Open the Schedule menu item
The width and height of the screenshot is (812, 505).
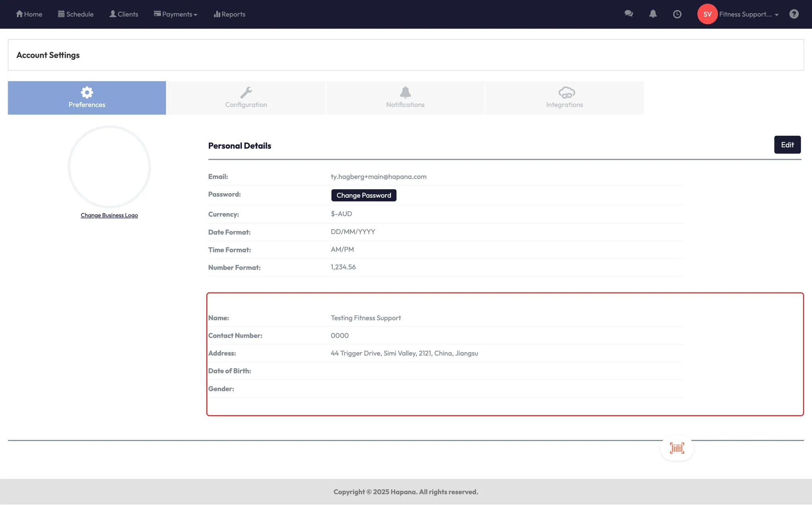tap(76, 14)
